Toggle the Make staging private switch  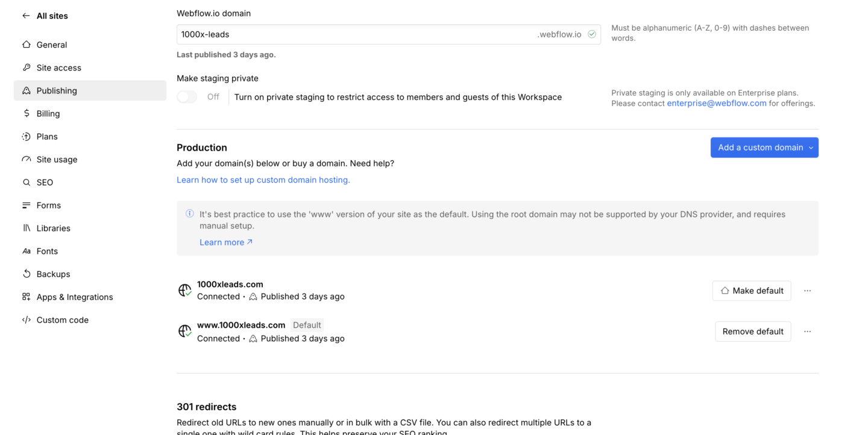[187, 97]
